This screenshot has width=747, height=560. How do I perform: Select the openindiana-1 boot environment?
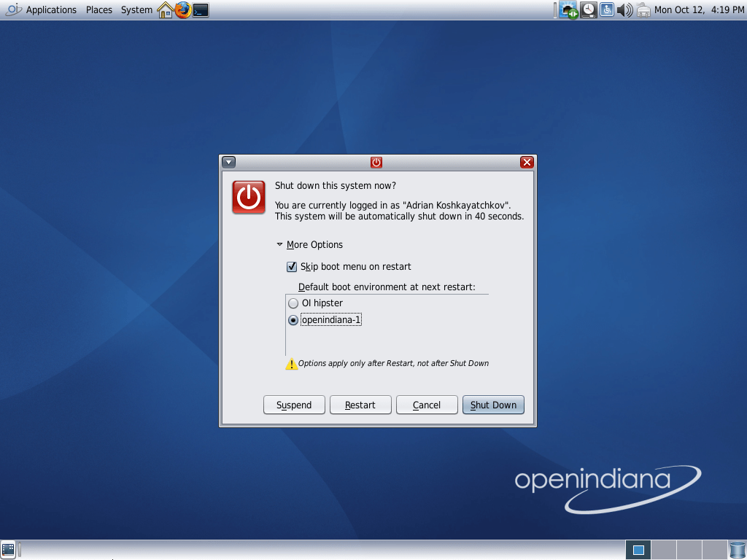tap(325, 320)
